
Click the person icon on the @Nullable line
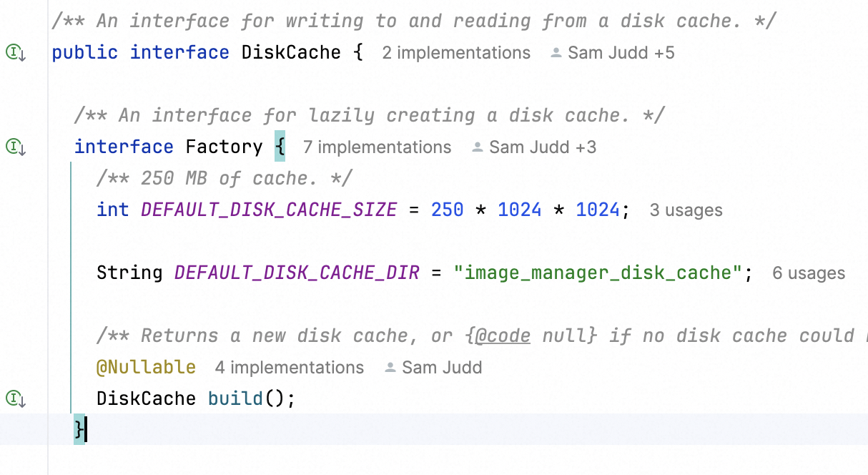click(390, 368)
